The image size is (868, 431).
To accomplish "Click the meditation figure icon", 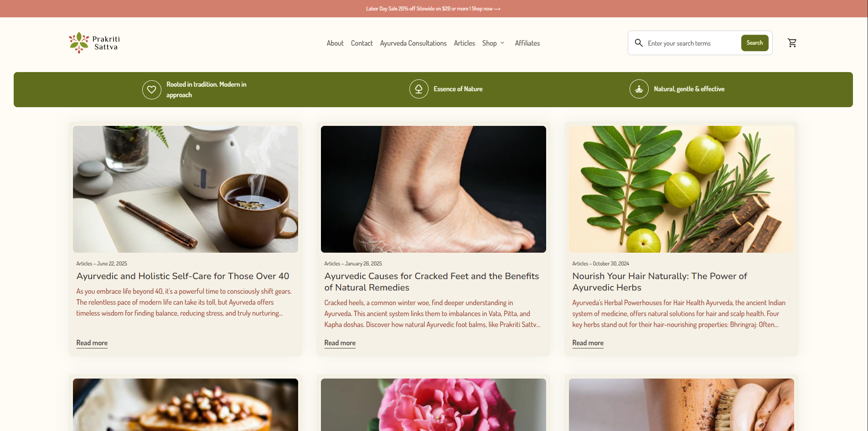I will point(639,89).
